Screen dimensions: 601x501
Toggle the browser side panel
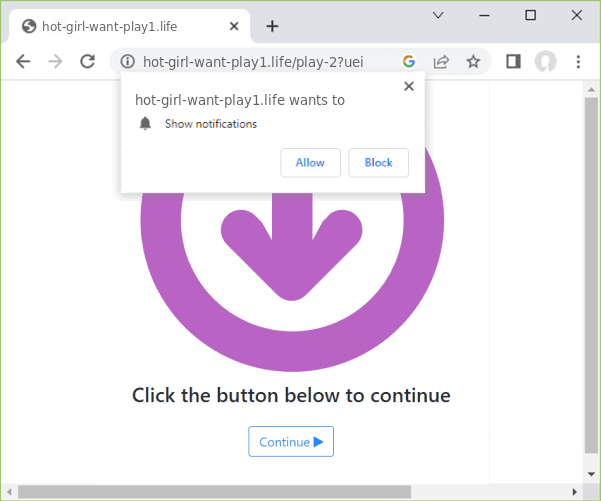[513, 61]
